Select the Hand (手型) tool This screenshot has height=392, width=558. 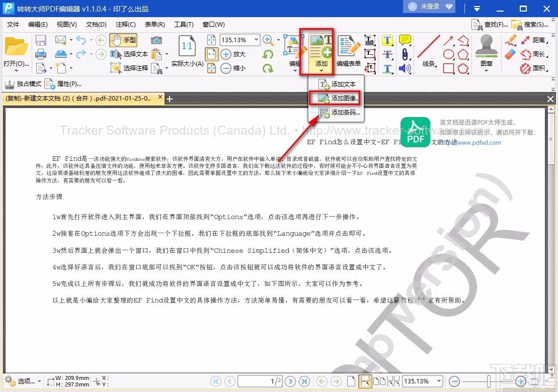[x=123, y=40]
